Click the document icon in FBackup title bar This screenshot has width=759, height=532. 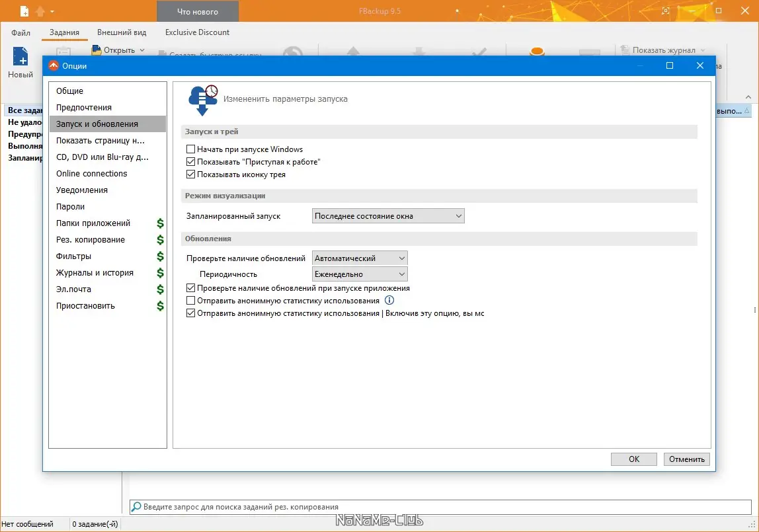pyautogui.click(x=24, y=11)
